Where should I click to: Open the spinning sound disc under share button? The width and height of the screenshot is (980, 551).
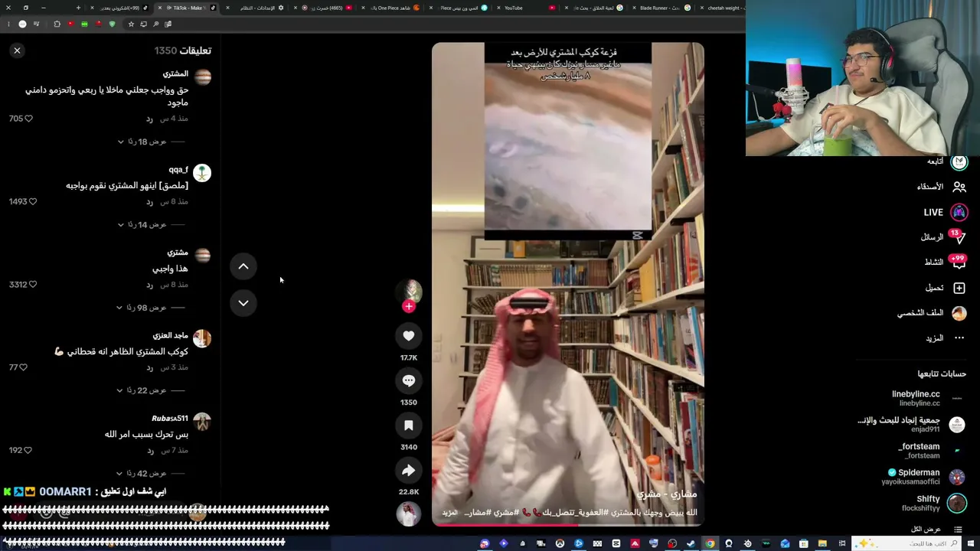coord(409,514)
